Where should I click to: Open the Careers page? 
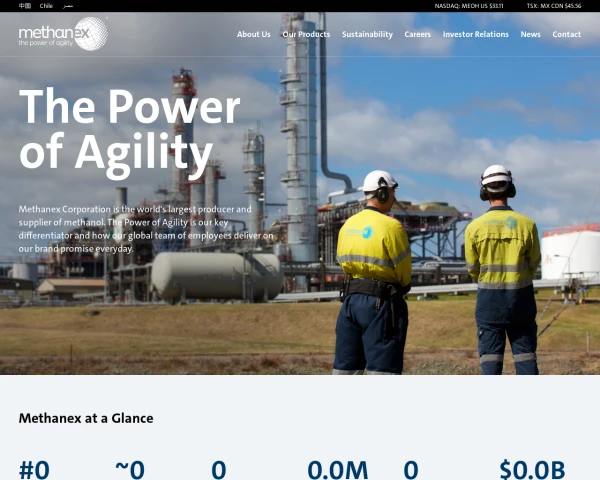click(417, 34)
